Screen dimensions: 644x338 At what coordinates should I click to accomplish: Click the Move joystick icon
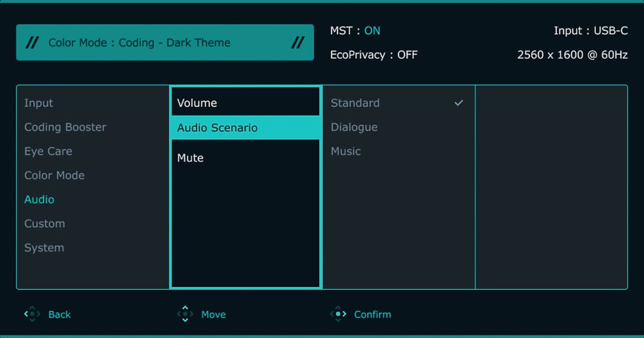tap(185, 314)
